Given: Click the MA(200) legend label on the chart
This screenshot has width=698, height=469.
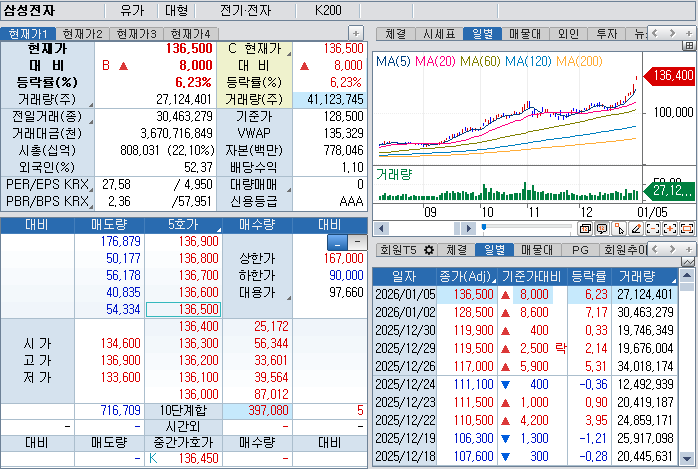Looking at the screenshot, I should (x=579, y=61).
